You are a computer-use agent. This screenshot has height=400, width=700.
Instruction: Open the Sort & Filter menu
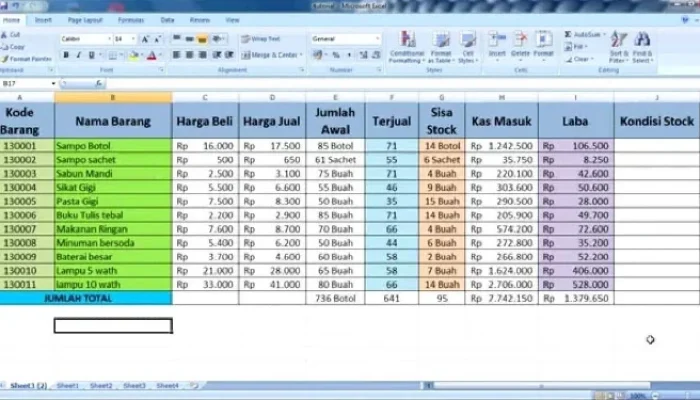[618, 47]
